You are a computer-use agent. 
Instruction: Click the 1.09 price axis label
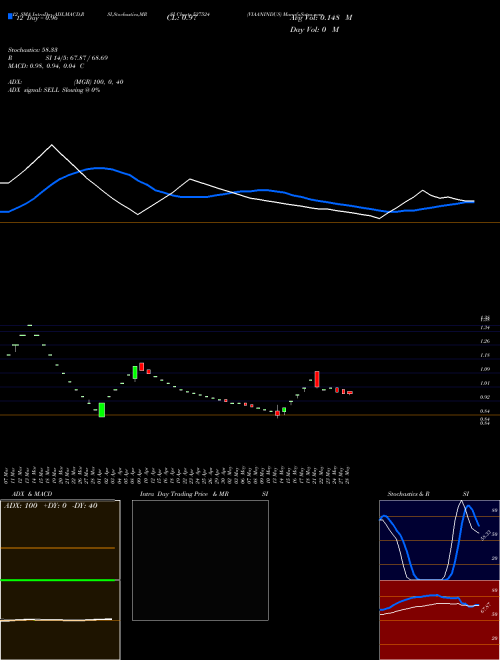coord(485,369)
